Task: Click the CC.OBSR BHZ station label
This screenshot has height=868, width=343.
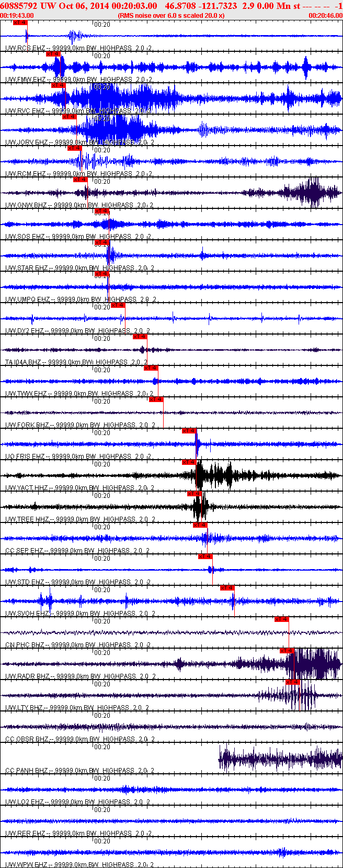Action: point(27,739)
